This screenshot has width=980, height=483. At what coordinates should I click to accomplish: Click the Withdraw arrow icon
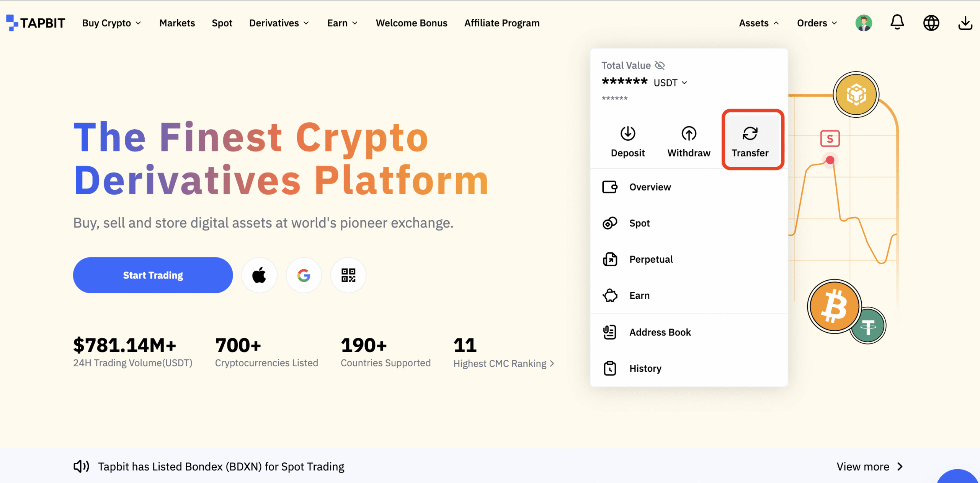[689, 134]
